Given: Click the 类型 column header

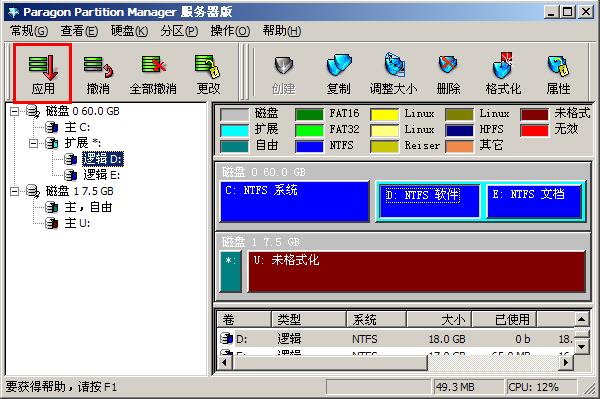Looking at the screenshot, I should click(308, 319).
